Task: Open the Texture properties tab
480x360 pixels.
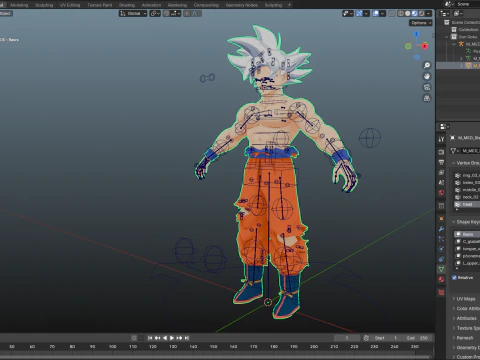Action: (441, 293)
